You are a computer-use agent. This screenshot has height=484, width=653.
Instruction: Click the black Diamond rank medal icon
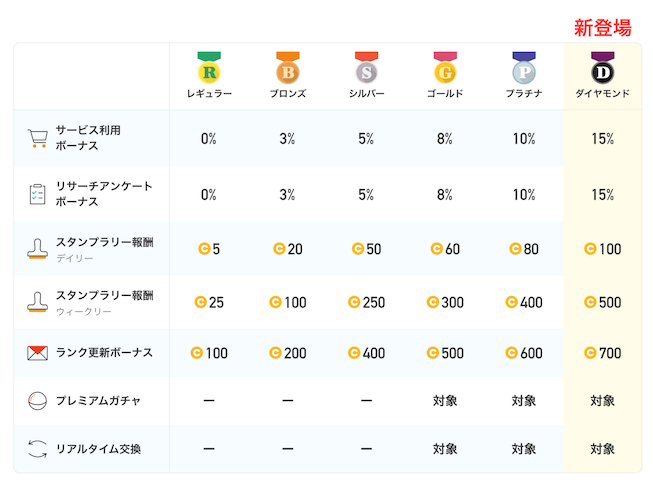click(x=603, y=68)
